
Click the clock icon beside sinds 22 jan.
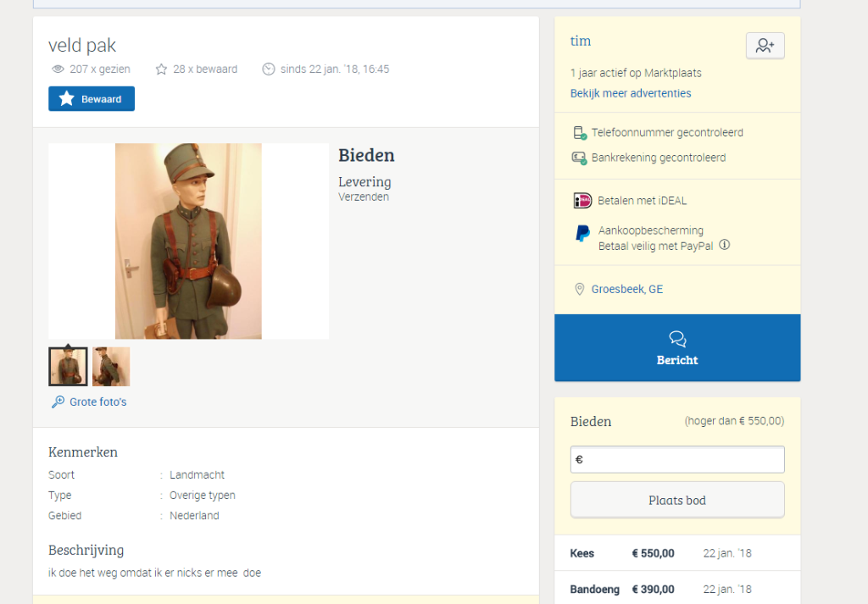tap(269, 69)
